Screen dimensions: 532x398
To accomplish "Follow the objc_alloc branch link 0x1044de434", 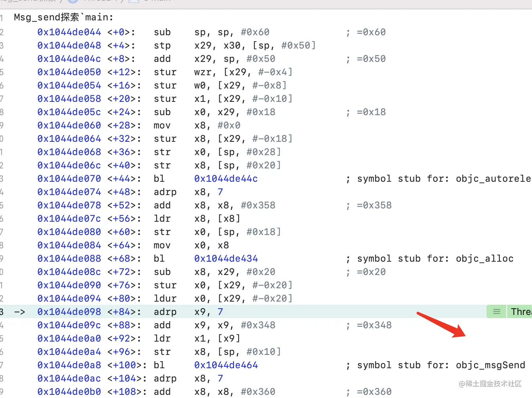I will click(x=226, y=258).
